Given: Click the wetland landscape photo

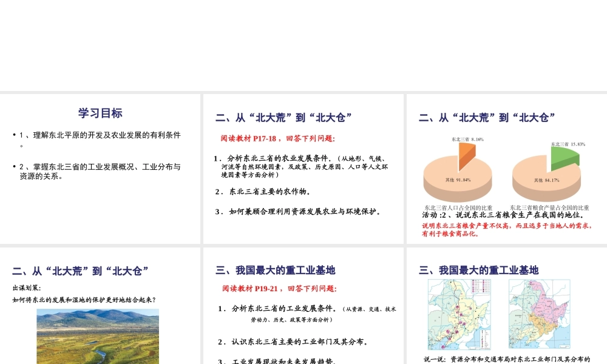Looking at the screenshot, I should (x=98, y=337).
